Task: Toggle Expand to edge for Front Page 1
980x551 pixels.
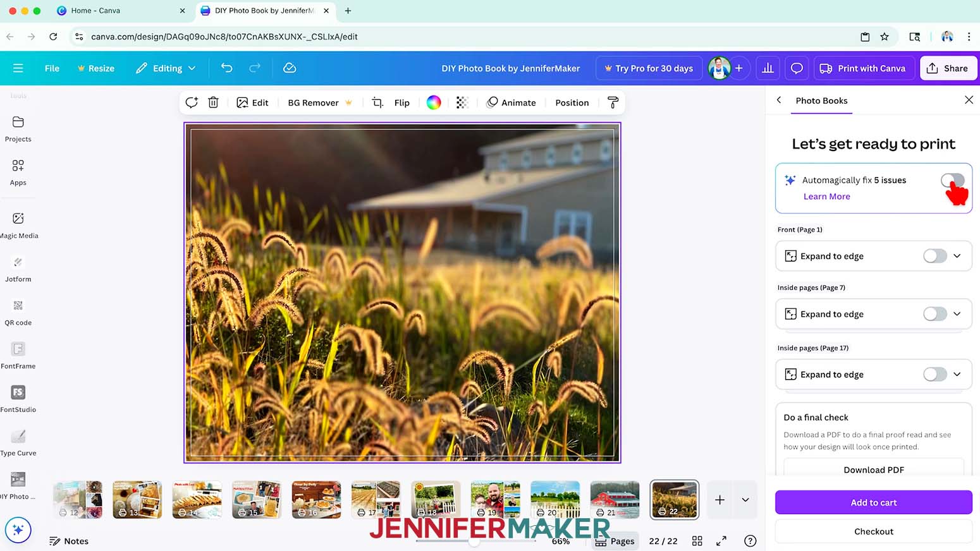Action: click(x=934, y=256)
